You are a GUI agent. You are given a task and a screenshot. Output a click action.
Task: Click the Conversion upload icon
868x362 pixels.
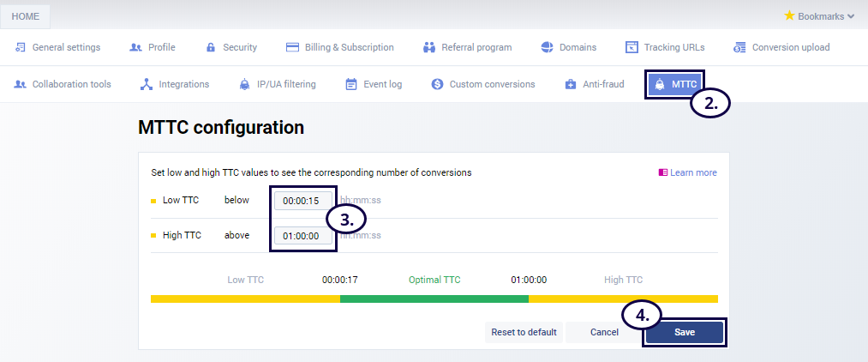coord(739,47)
